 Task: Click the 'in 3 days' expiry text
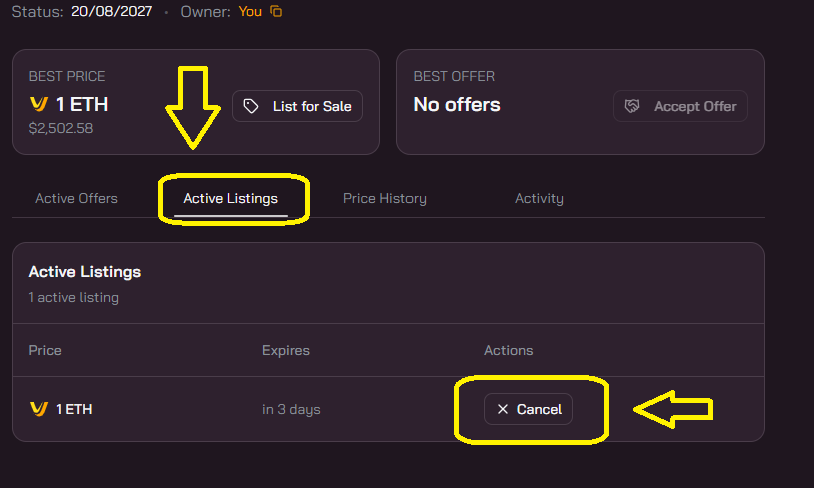(291, 409)
